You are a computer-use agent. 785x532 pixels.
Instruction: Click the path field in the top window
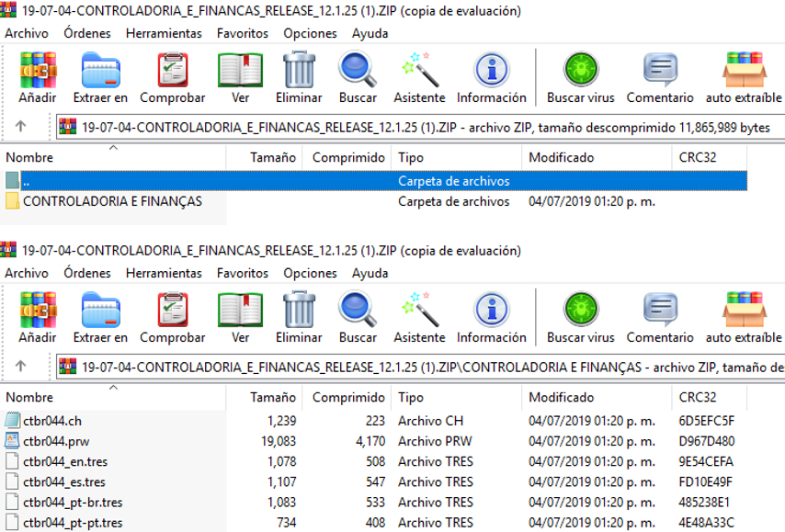[x=421, y=127]
